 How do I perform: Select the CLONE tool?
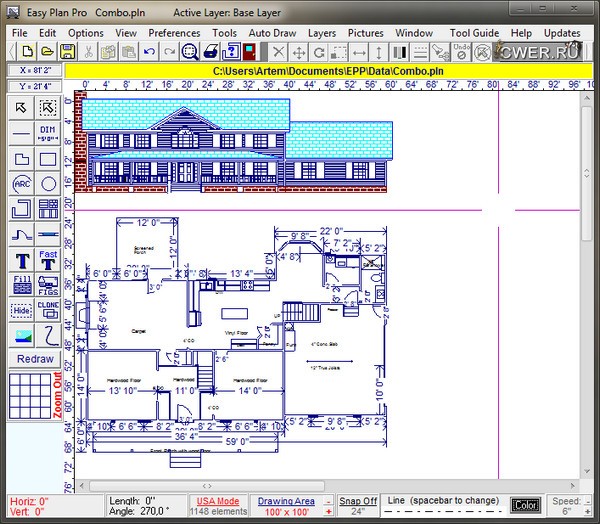(x=48, y=309)
